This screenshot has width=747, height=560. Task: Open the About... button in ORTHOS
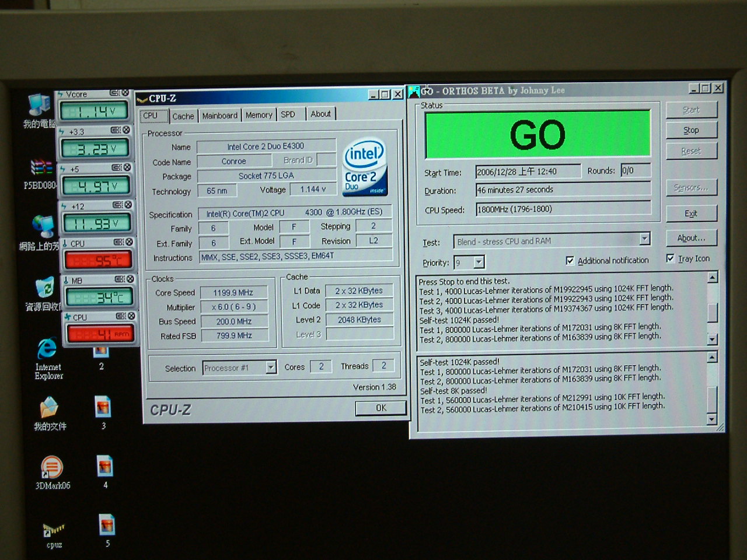pyautogui.click(x=691, y=238)
